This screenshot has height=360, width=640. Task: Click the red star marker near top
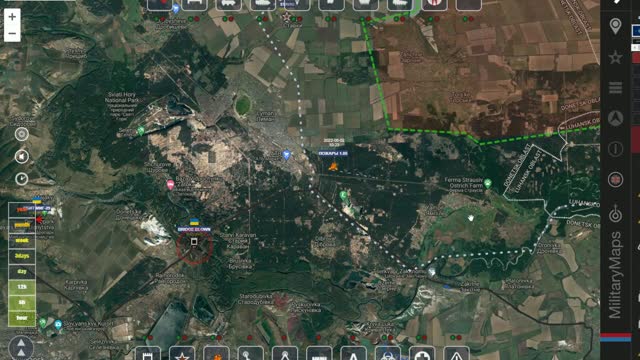[286, 17]
